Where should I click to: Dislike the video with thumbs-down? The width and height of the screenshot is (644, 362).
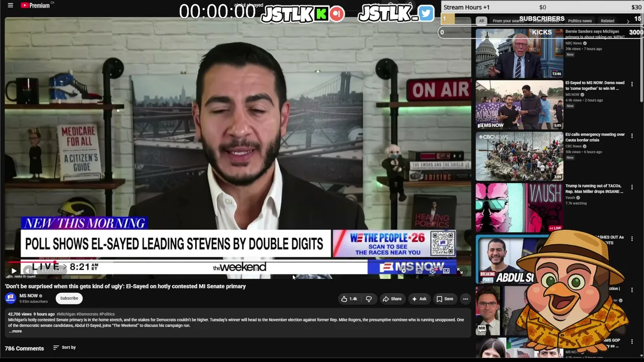(x=369, y=299)
